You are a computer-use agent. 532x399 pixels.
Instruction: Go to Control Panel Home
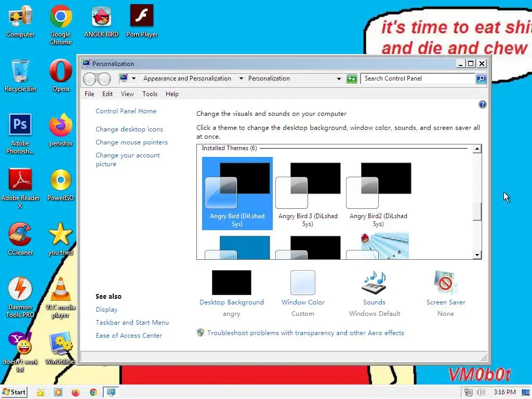tap(126, 111)
